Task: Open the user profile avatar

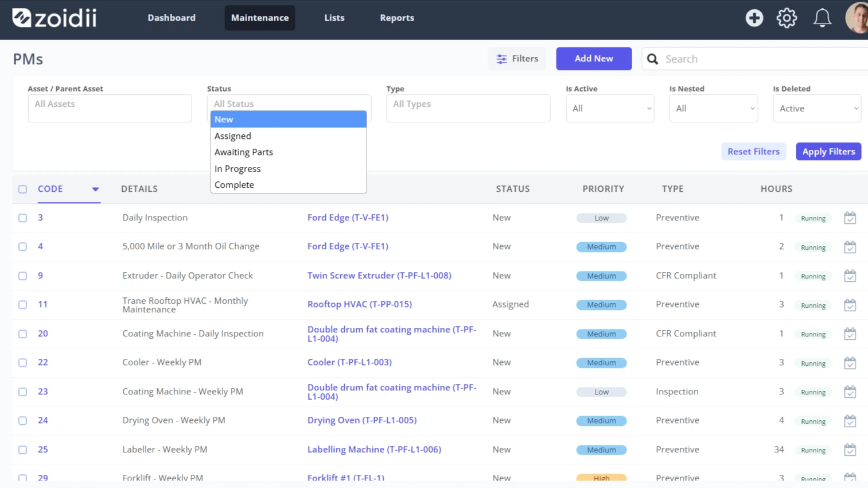Action: point(857,18)
